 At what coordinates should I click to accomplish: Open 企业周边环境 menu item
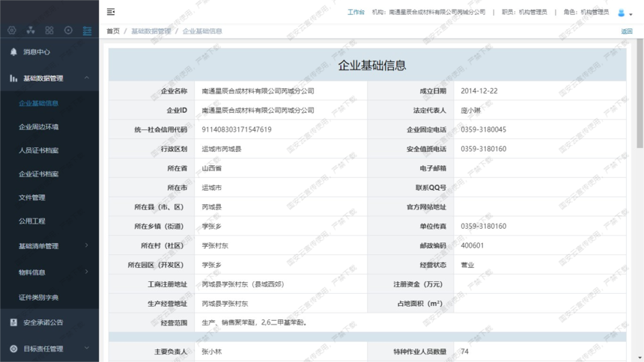pos(39,127)
